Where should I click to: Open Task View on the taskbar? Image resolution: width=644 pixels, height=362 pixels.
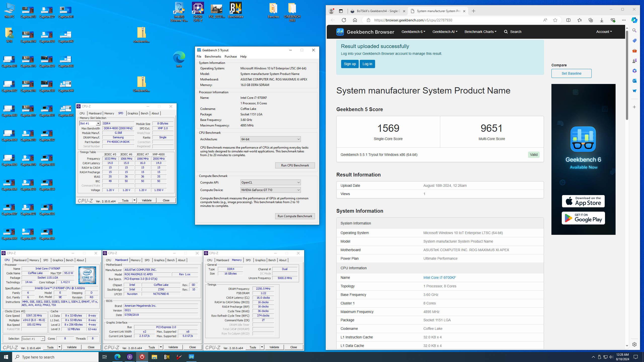(105, 357)
